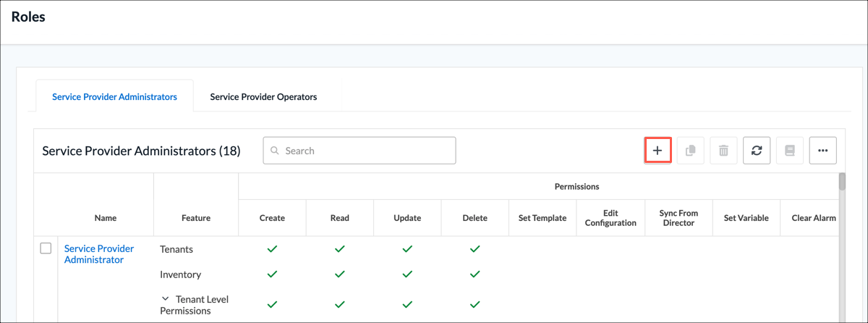Click the Tenant Level Permissions Create checkmark
The width and height of the screenshot is (868, 323).
[x=272, y=305]
